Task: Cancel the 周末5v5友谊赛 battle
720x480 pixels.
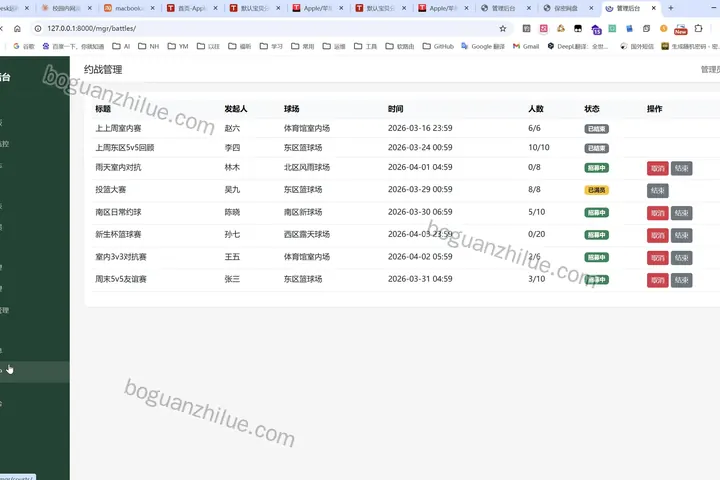Action: pos(658,280)
